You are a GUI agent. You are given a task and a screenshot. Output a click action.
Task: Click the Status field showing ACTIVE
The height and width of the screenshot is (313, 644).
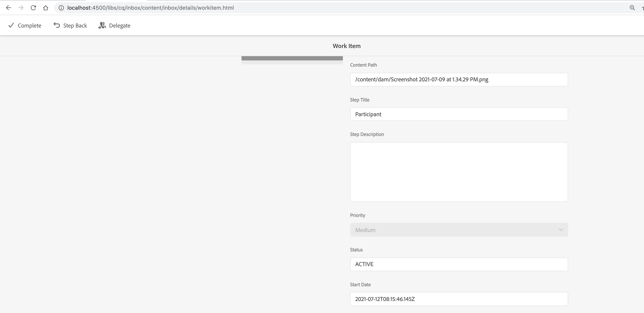pyautogui.click(x=459, y=264)
